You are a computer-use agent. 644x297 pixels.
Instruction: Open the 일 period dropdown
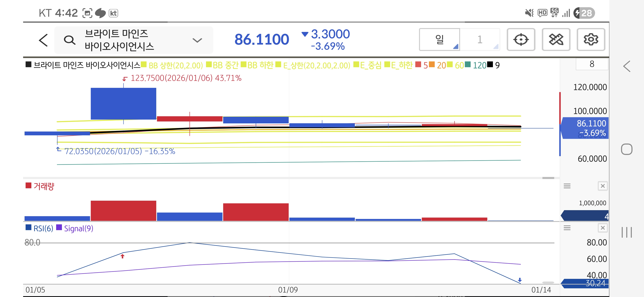point(439,39)
